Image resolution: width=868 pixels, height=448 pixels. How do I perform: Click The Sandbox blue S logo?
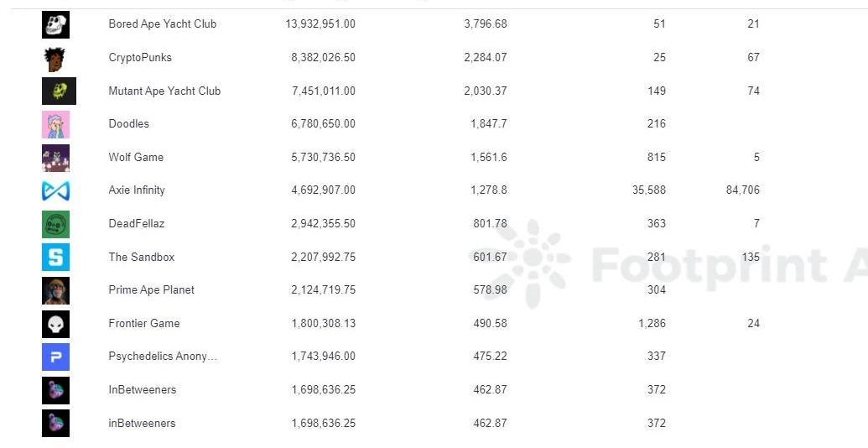56,257
